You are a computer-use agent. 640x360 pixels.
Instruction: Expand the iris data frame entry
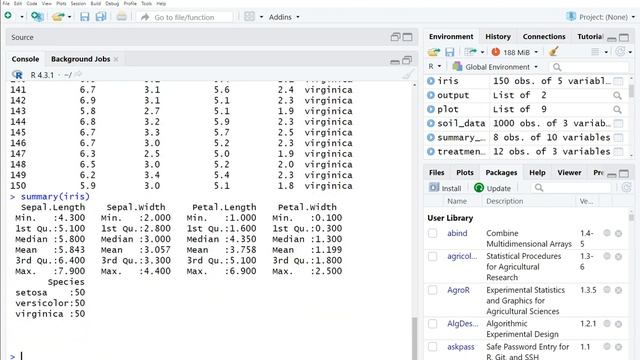click(x=431, y=81)
